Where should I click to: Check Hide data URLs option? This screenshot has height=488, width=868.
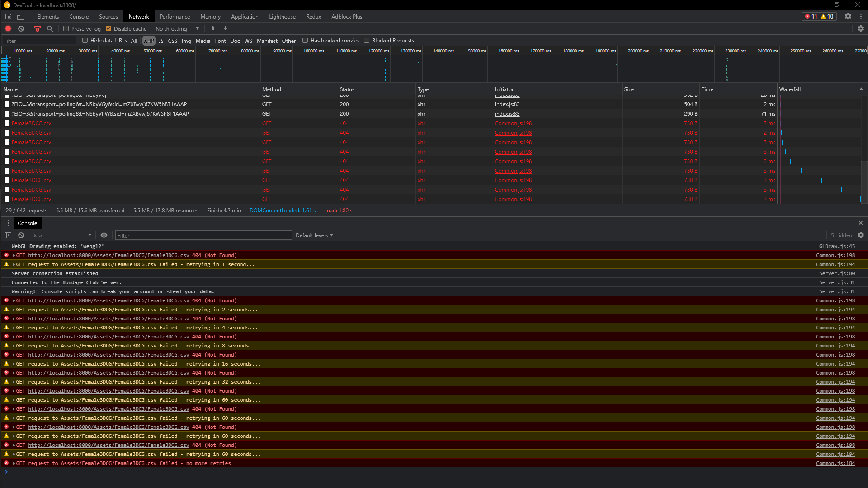click(85, 40)
